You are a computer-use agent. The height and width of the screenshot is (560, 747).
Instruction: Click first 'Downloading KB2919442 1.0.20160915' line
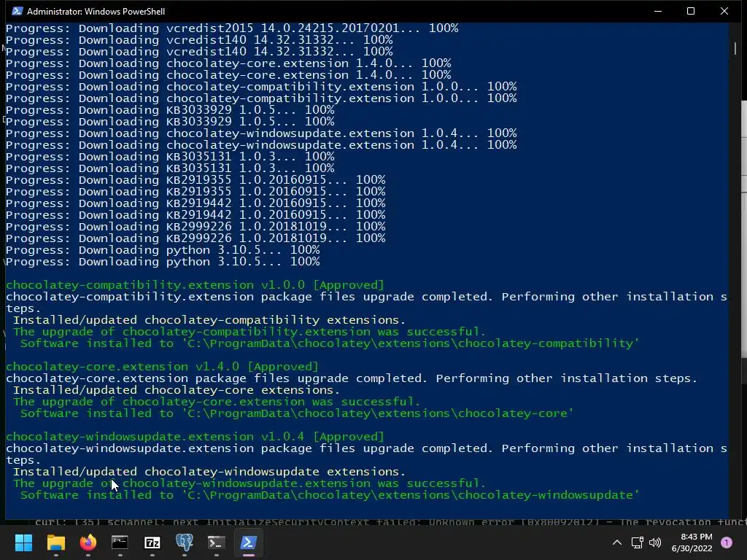(x=196, y=203)
